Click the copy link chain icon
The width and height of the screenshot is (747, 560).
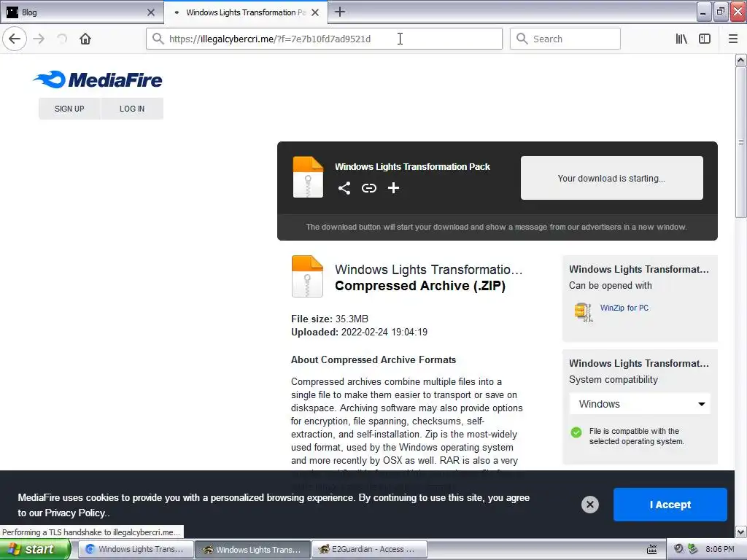368,188
